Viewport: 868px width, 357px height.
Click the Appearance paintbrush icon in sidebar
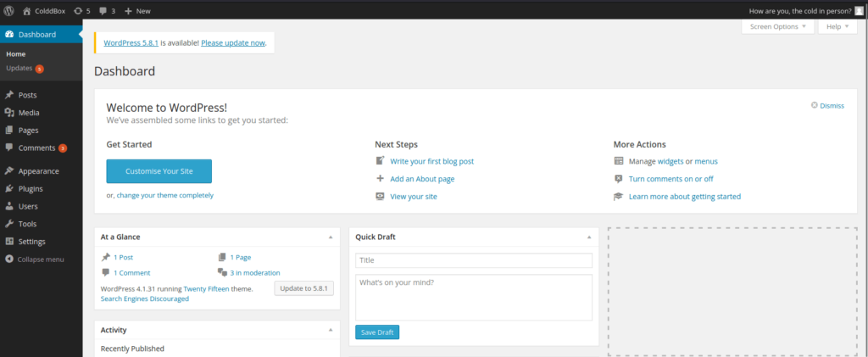tap(8, 171)
